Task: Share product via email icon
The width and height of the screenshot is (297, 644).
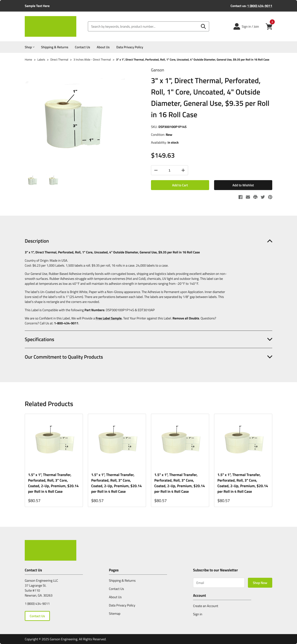Action: pyautogui.click(x=248, y=197)
